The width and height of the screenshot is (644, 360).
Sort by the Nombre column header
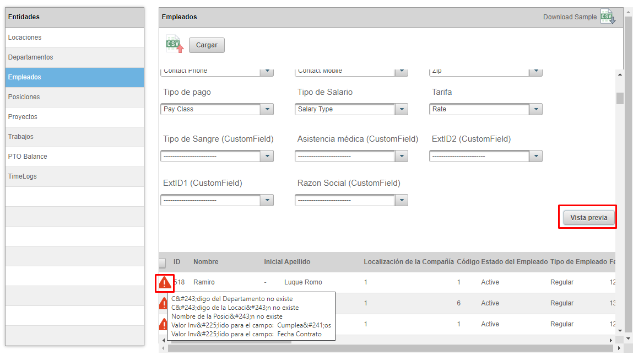click(x=205, y=262)
